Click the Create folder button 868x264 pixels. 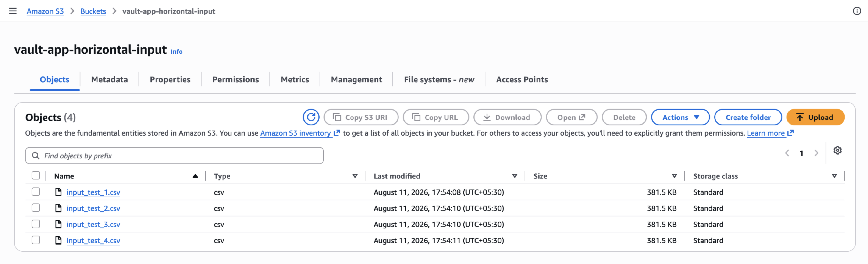(748, 117)
